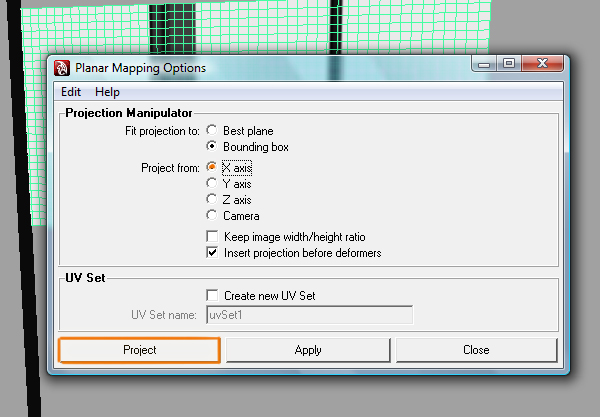The height and width of the screenshot is (417, 600).
Task: Select the Bounding box radio button
Action: (212, 146)
